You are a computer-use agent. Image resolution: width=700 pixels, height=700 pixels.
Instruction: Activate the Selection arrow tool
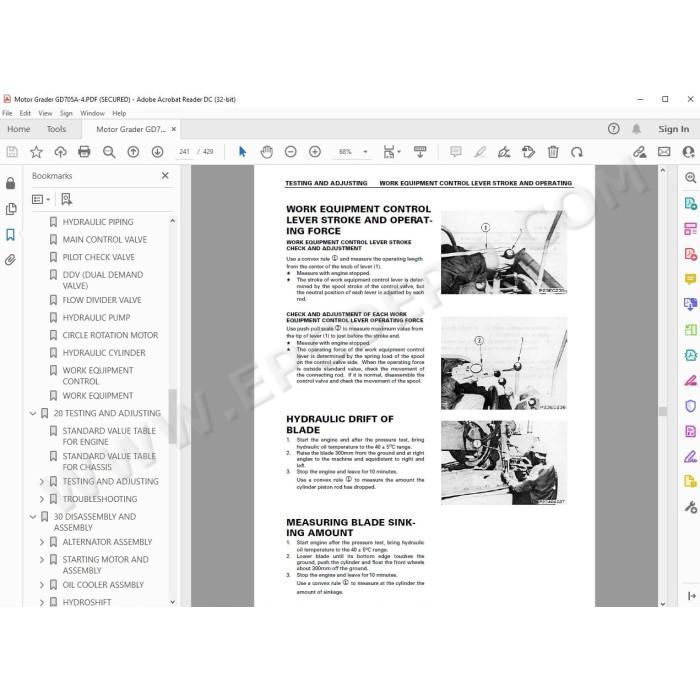tap(242, 152)
